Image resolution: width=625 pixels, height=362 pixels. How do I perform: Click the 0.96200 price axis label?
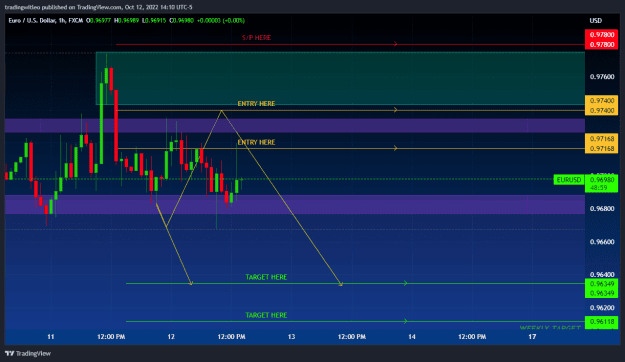tap(602, 308)
